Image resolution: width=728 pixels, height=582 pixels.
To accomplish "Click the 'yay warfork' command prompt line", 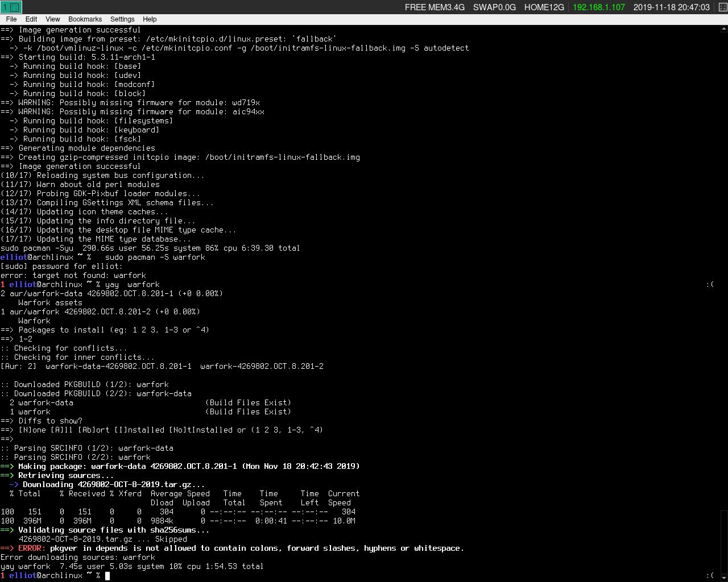I will (80, 284).
